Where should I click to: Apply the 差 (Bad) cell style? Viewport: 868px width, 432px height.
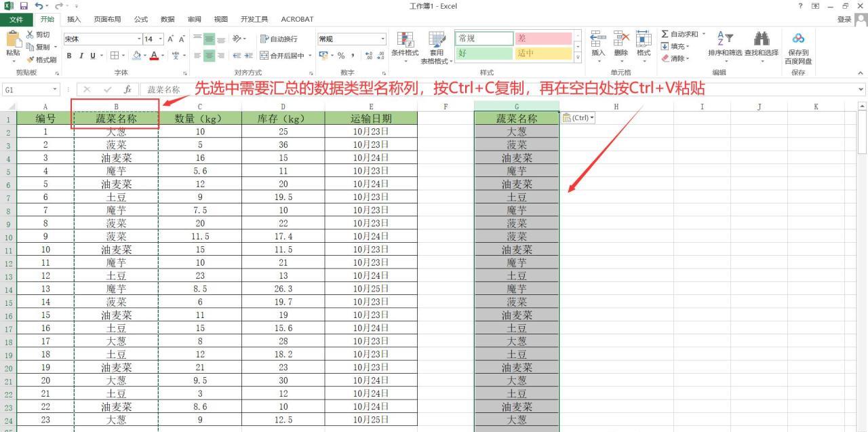pos(542,39)
